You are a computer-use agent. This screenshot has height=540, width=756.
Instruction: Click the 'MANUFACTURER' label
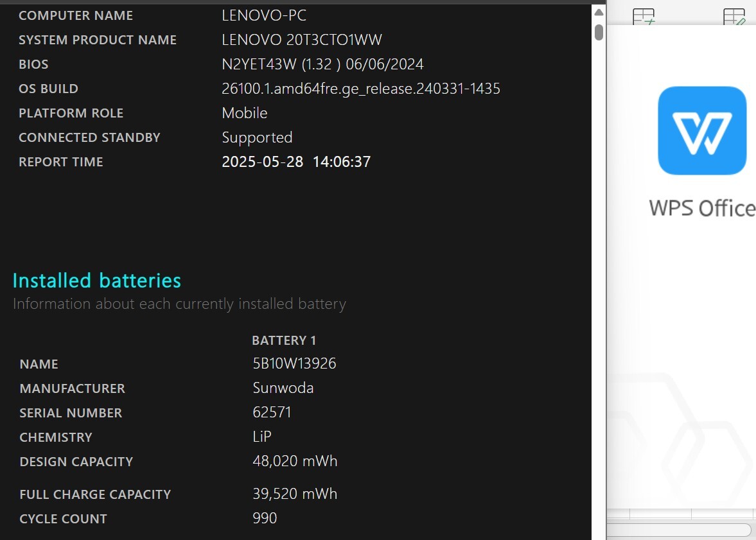(73, 388)
